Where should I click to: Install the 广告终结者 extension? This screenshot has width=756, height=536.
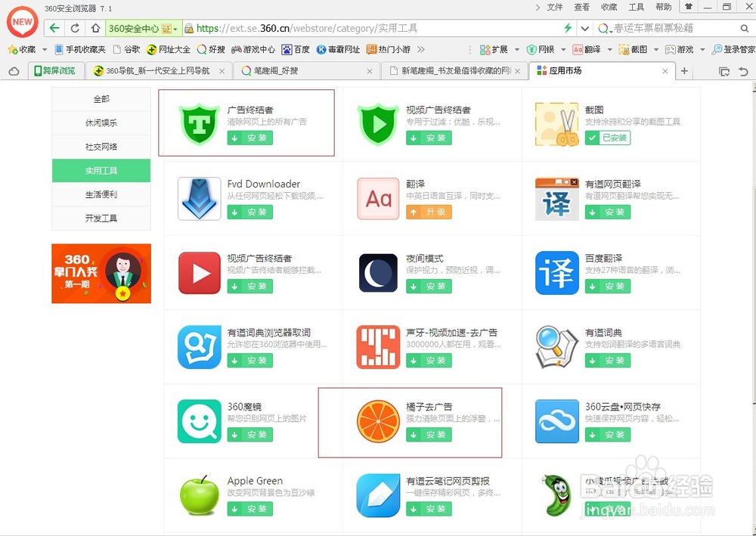tap(249, 138)
